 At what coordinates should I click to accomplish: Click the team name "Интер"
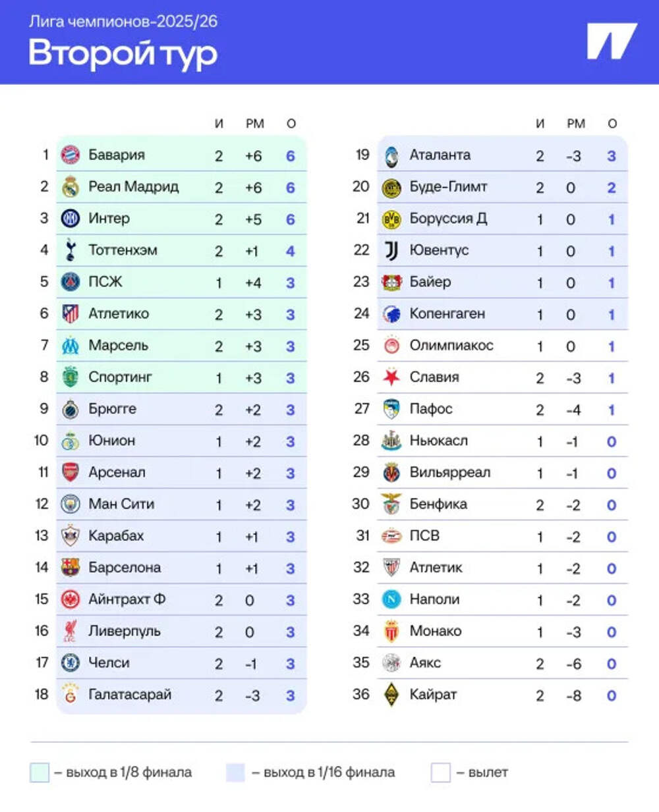pyautogui.click(x=109, y=218)
